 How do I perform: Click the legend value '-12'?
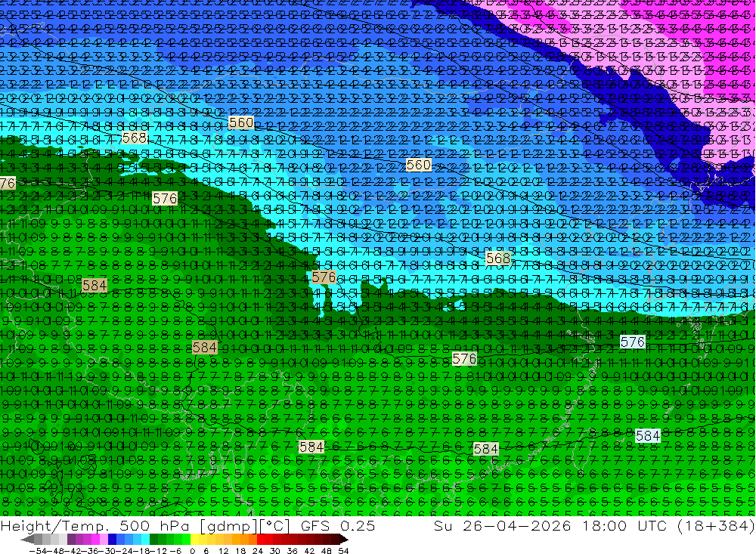pos(159,550)
